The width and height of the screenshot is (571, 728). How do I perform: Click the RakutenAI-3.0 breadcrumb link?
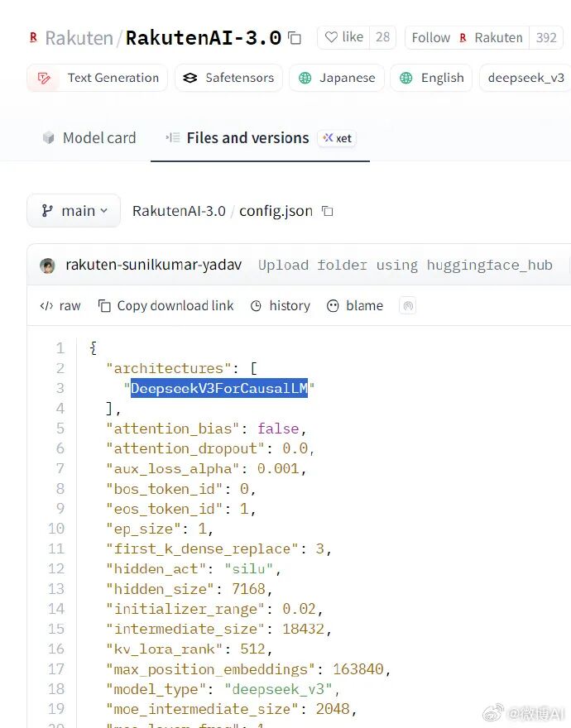click(x=179, y=211)
